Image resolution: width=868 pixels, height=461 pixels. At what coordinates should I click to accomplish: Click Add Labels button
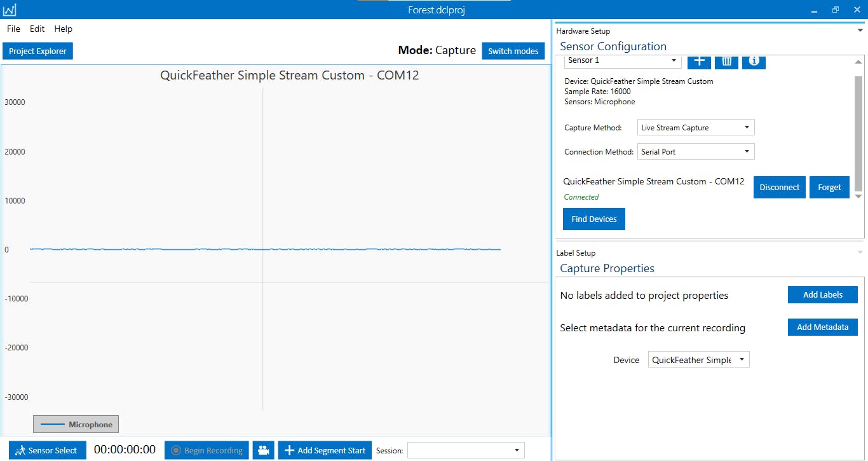823,294
